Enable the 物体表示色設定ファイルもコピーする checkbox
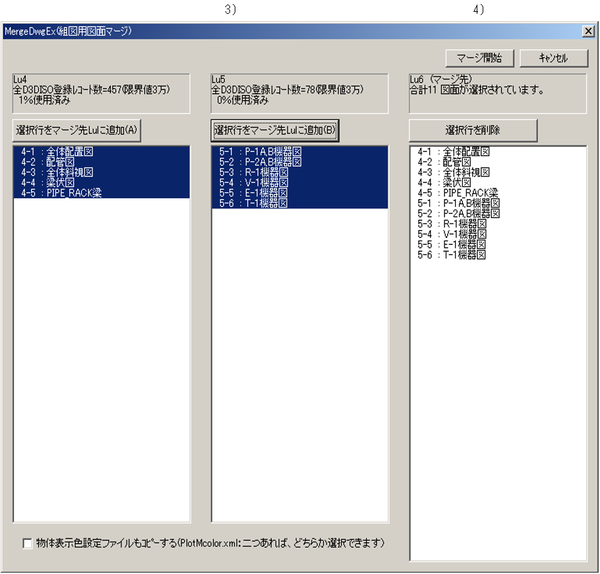 (27, 543)
